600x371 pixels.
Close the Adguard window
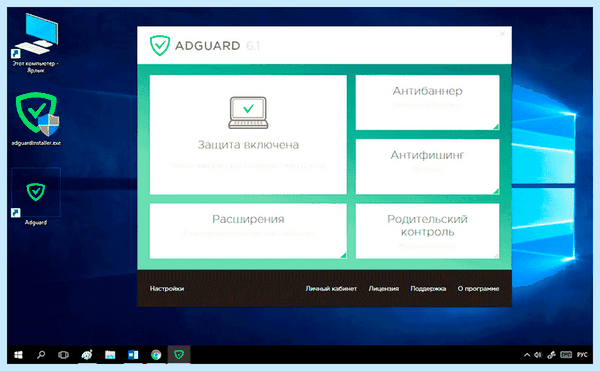[x=502, y=34]
